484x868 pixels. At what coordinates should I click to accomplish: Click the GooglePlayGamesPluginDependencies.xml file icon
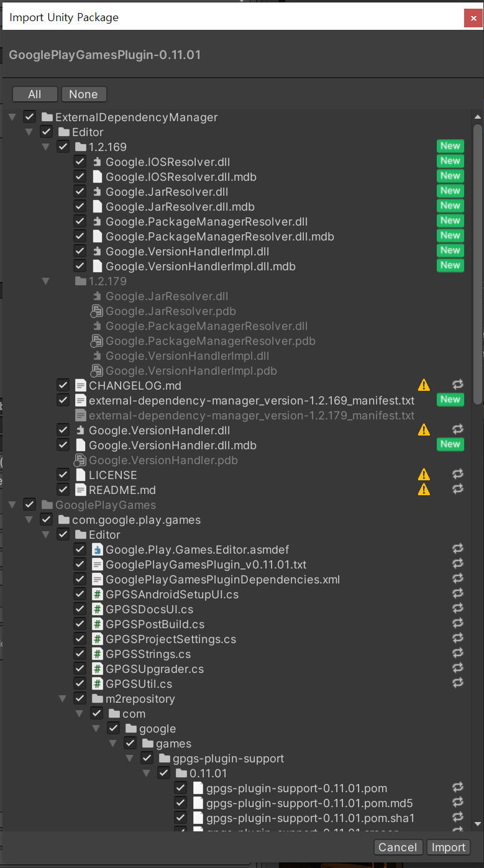[x=97, y=580]
